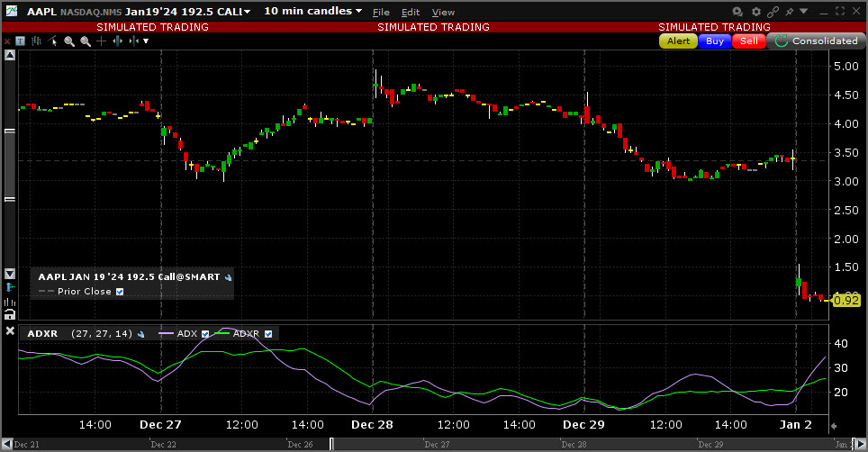
Task: Toggle the ADX line checkbox
Action: [205, 334]
